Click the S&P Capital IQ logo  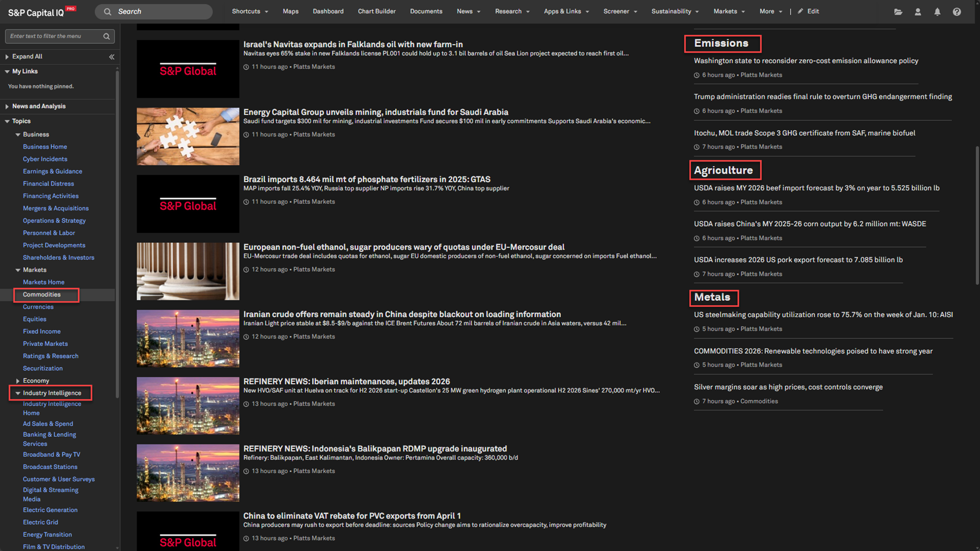42,12
